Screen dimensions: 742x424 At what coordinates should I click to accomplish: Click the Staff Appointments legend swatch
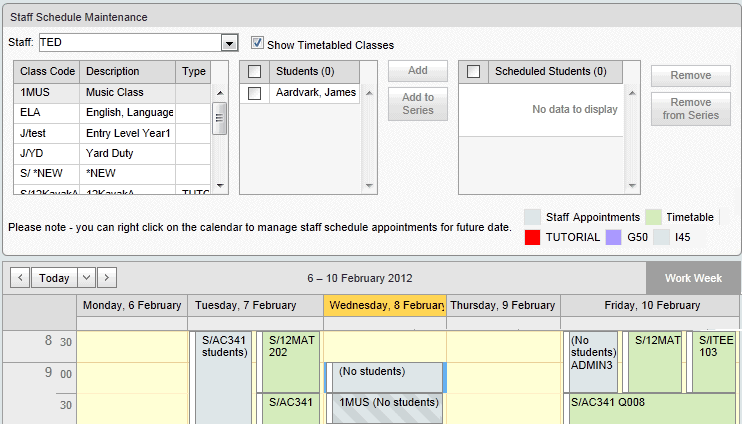point(532,217)
